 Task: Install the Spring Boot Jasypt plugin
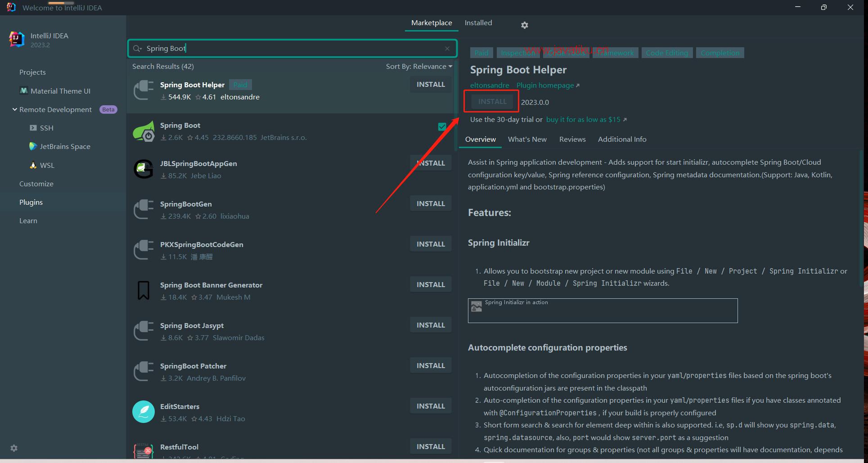(x=431, y=325)
